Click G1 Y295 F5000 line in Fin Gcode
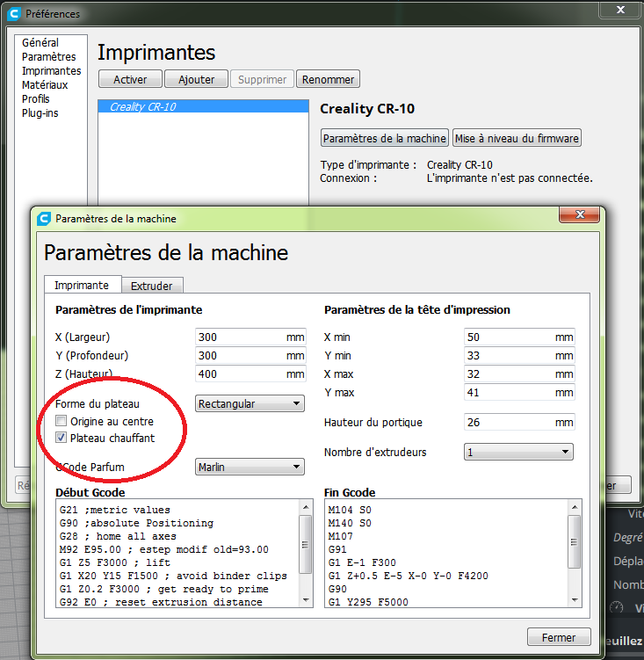 pos(368,602)
